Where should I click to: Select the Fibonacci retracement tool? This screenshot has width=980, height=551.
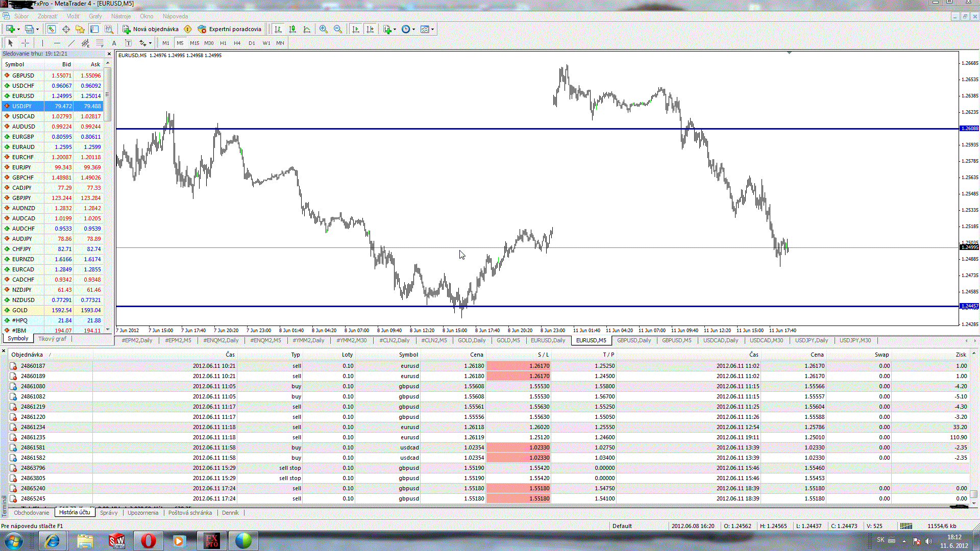100,43
